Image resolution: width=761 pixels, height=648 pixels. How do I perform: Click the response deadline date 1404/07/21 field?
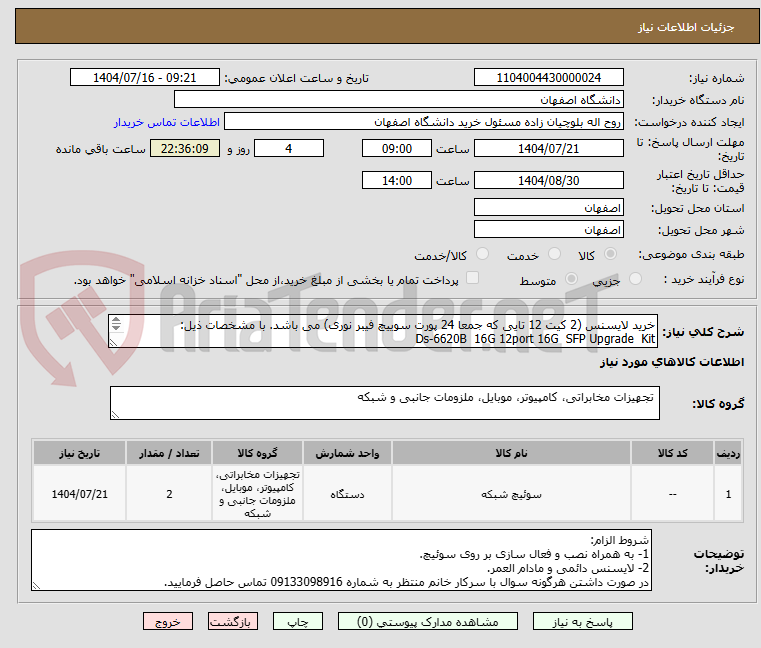[x=548, y=149]
